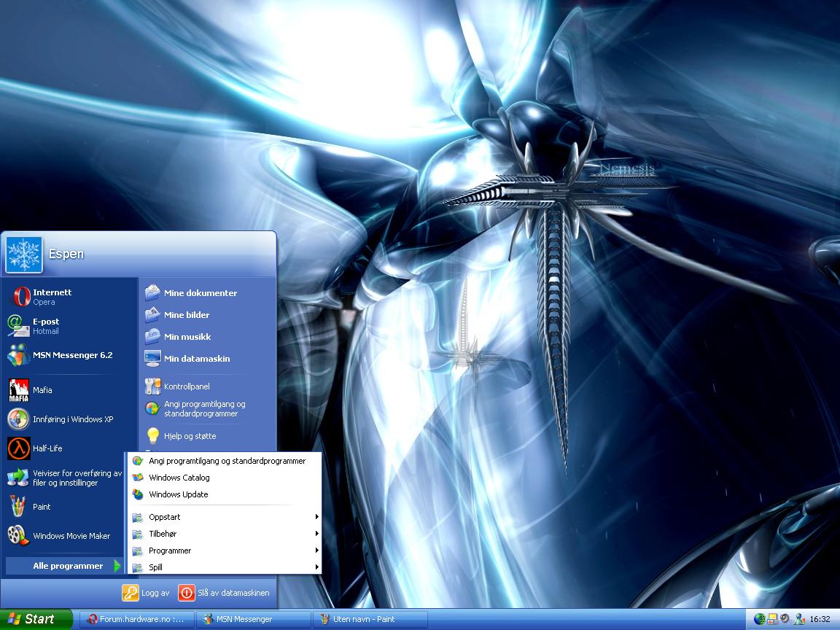Click the Logg av text label
The image size is (840, 630).
155,593
